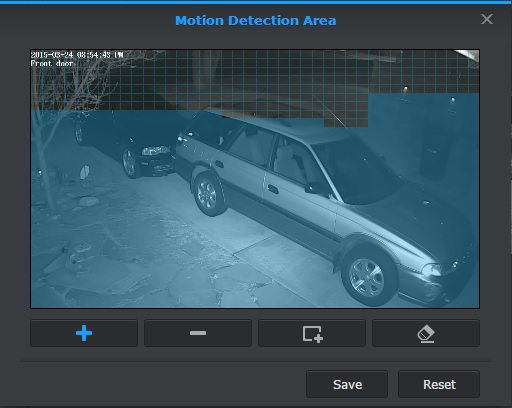Reset the motion detection area

pyautogui.click(x=439, y=384)
